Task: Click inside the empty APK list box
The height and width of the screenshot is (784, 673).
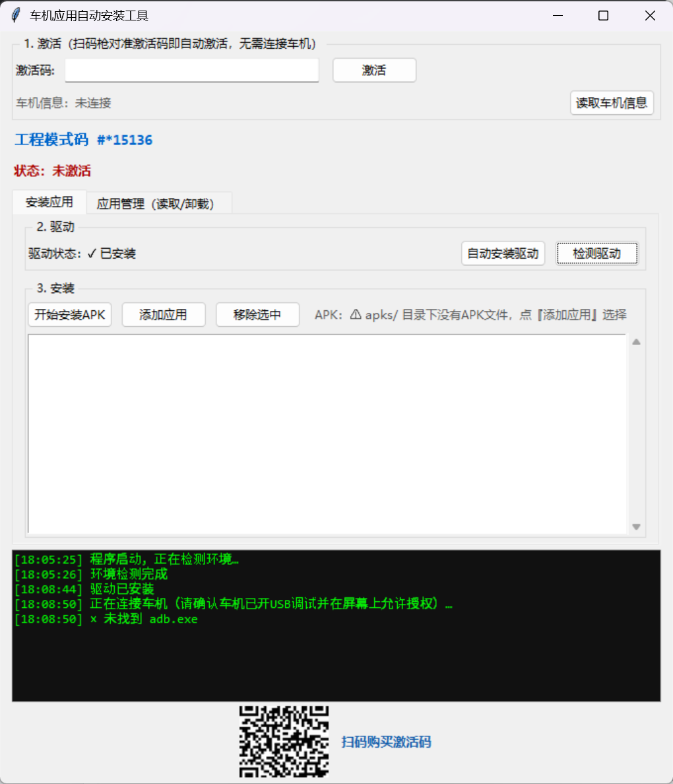Action: (x=327, y=434)
